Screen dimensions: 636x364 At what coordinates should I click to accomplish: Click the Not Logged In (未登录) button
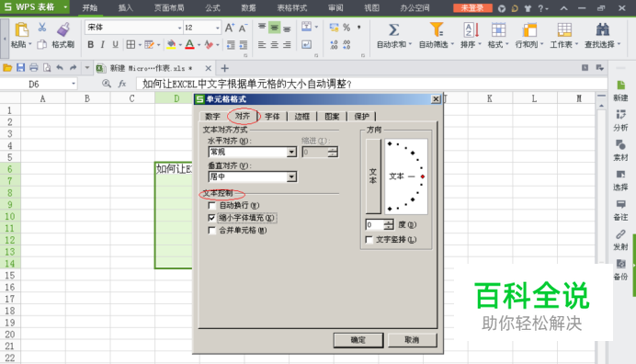472,7
